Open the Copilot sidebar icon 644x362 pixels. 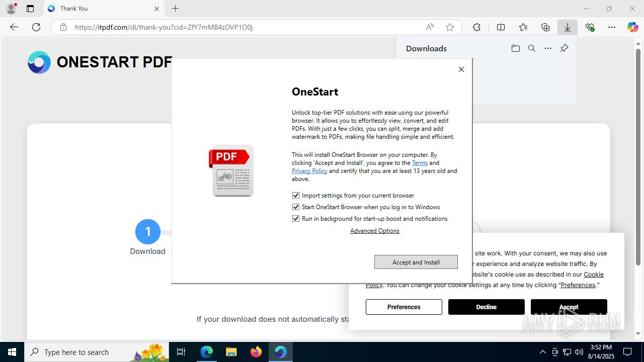pyautogui.click(x=633, y=27)
